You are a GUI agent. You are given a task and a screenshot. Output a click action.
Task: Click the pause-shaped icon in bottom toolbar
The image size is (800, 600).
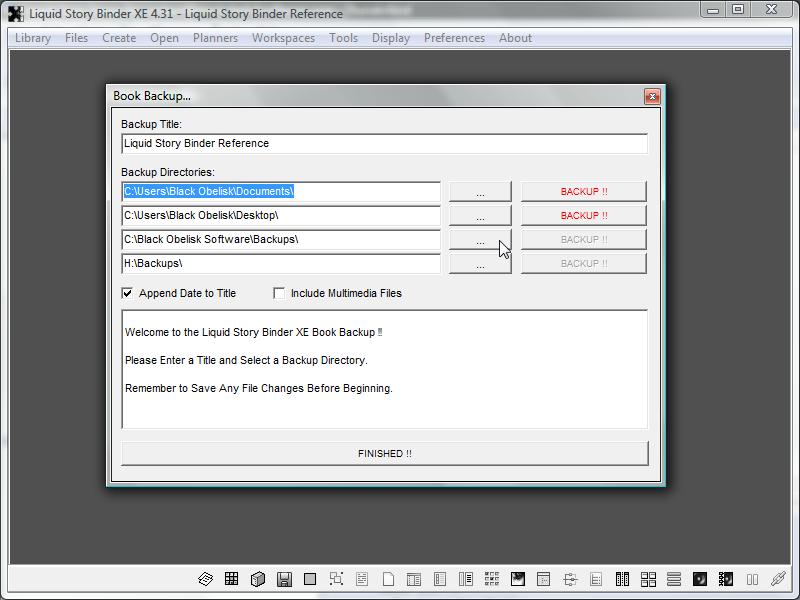[x=752, y=579]
